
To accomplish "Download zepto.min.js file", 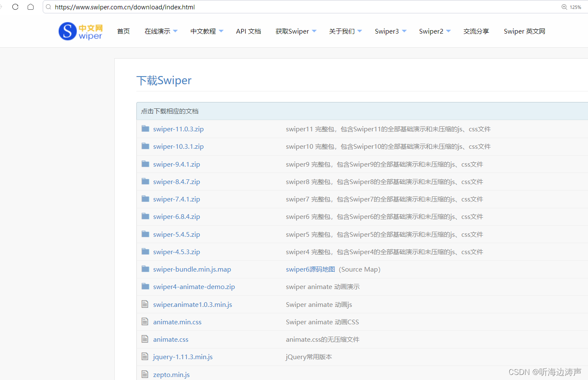I will [171, 374].
